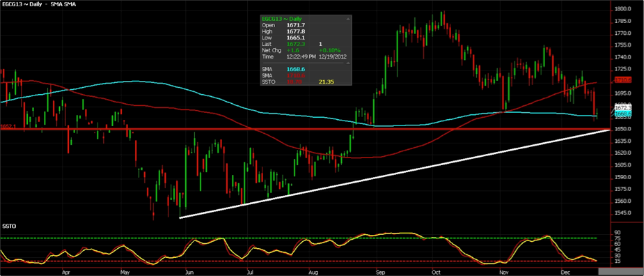Viewport: 644px width, 276px height.
Task: Click the 1545.0 price axis label
Action: (x=623, y=213)
